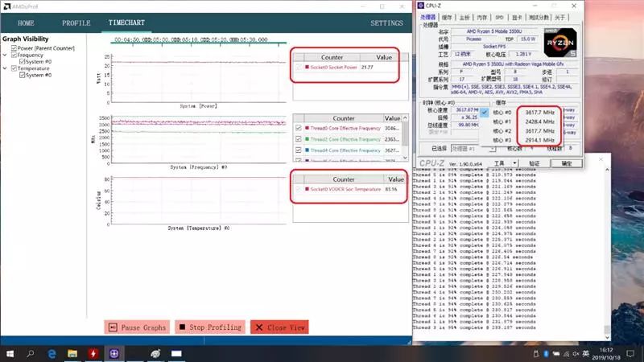The width and height of the screenshot is (644, 362).
Task: Open the 测试分数 tab in CPU-Z
Action: click(x=538, y=17)
